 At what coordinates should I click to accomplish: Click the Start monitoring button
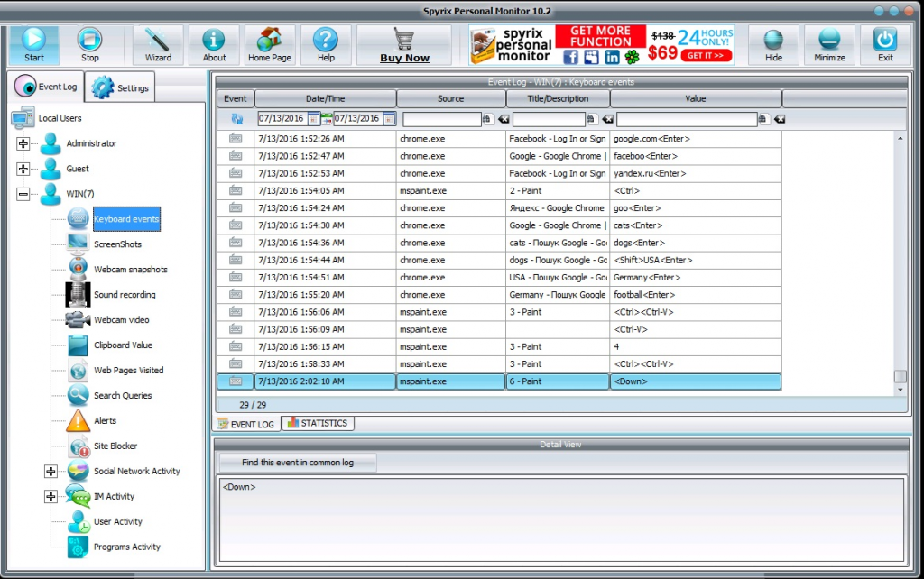pos(34,44)
